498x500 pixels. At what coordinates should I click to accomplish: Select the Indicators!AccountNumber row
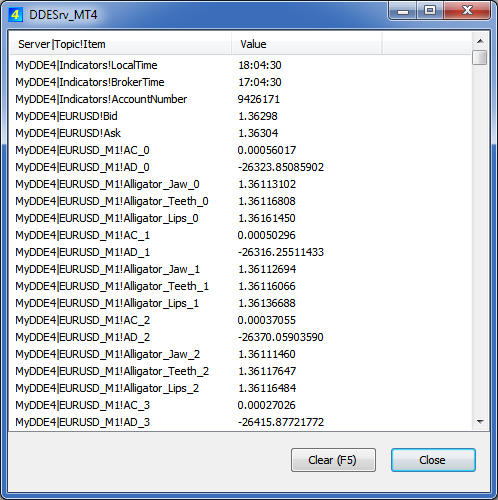click(241, 99)
